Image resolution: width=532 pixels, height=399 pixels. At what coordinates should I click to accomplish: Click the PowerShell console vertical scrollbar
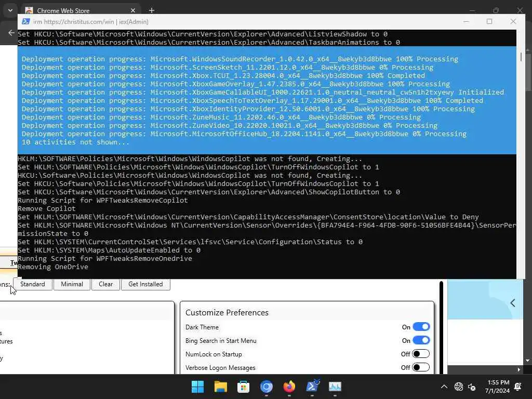point(521,56)
